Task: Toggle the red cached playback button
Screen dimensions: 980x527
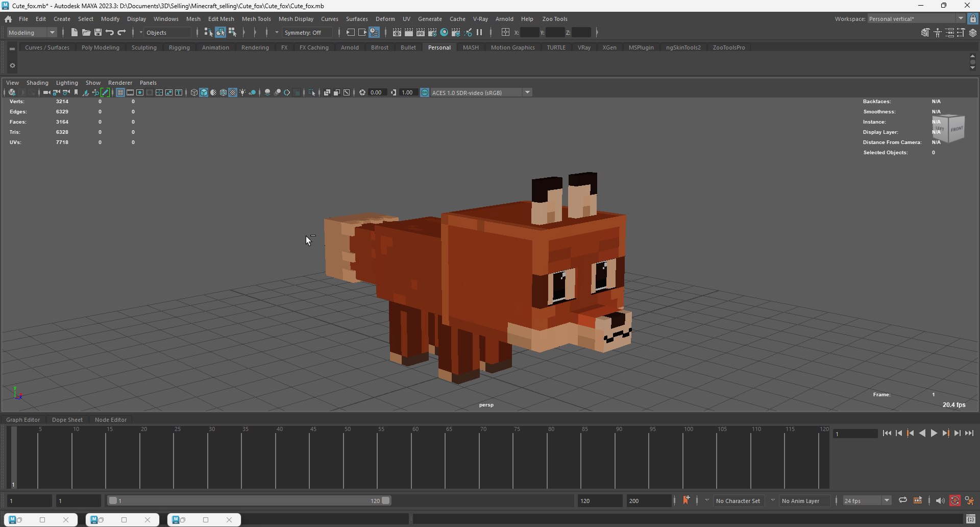Action: [x=955, y=500]
